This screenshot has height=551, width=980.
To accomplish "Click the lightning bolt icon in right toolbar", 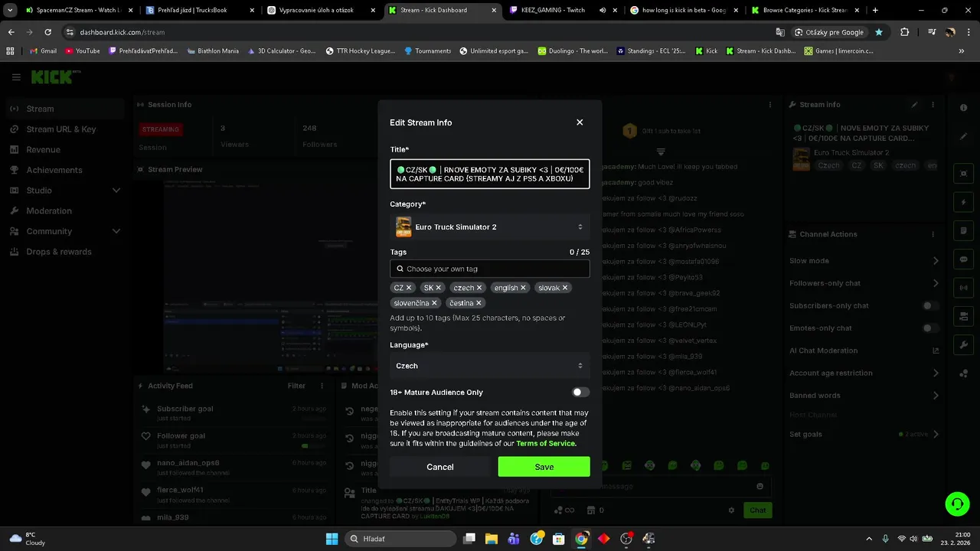I will tap(964, 202).
